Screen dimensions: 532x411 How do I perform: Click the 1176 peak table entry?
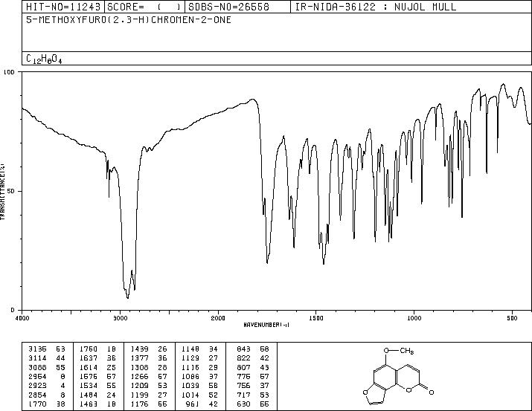coord(149,404)
